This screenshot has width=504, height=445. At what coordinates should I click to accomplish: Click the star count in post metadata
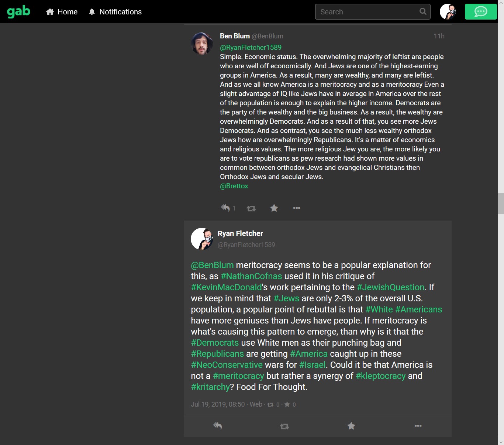pyautogui.click(x=290, y=405)
